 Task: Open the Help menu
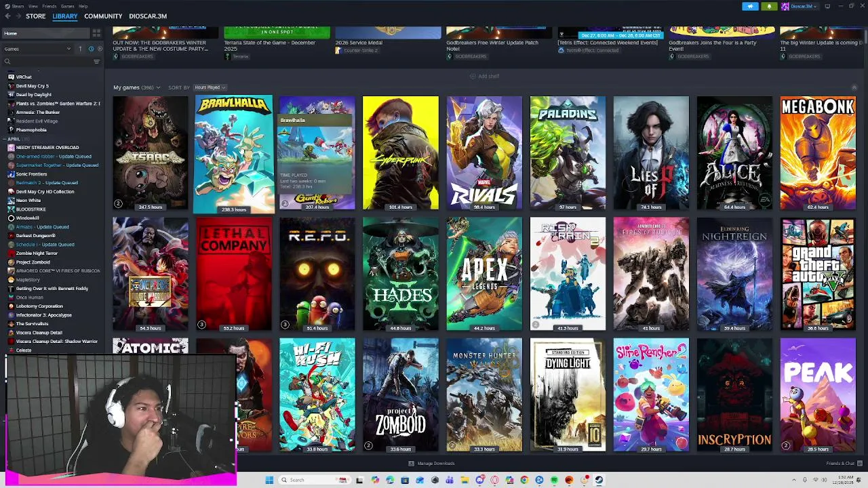point(83,6)
